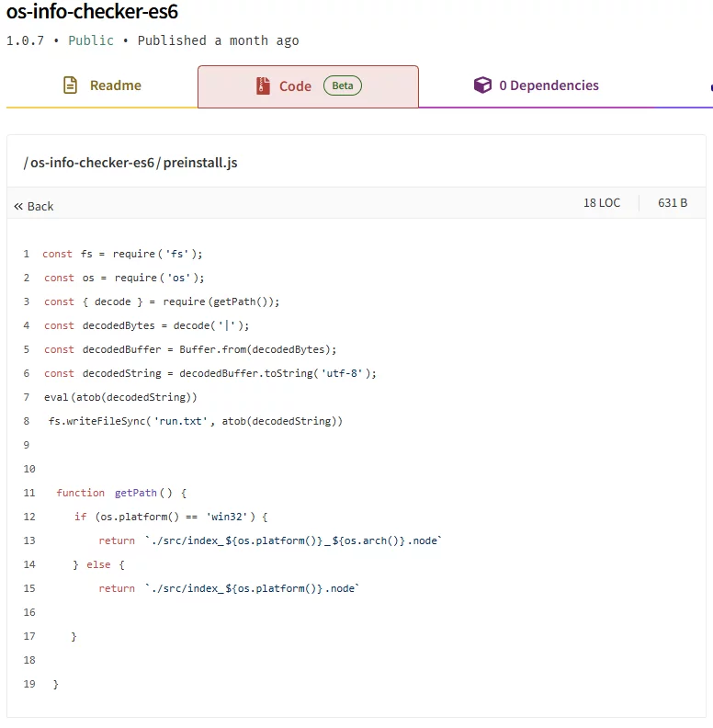The image size is (713, 728).
Task: Click line number 10
Action: coord(29,469)
